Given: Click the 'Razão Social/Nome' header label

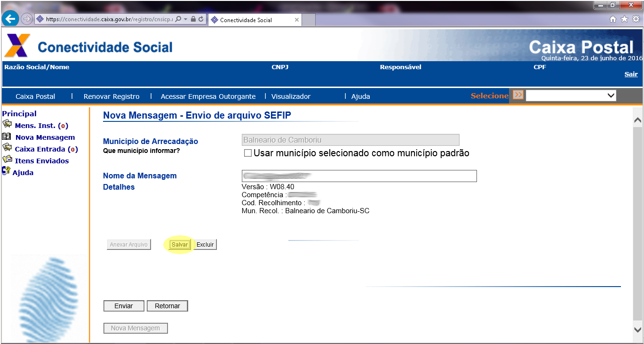Looking at the screenshot, I should (37, 67).
